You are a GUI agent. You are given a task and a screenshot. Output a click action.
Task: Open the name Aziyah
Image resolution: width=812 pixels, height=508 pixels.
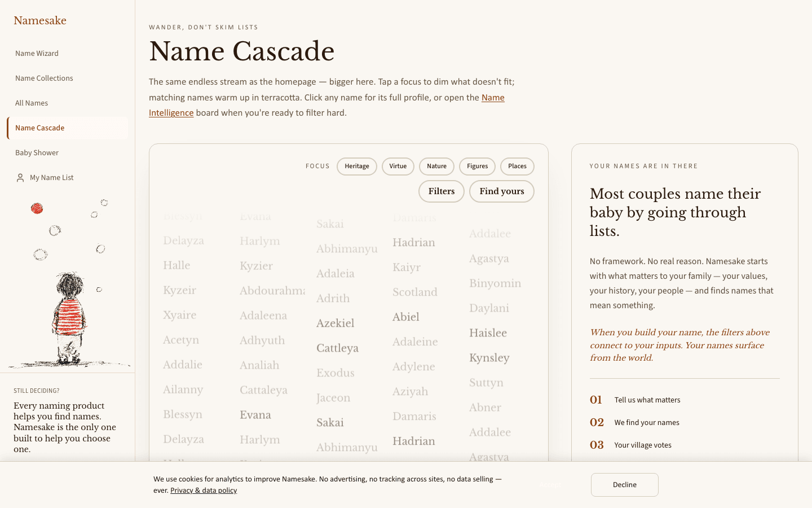click(411, 392)
